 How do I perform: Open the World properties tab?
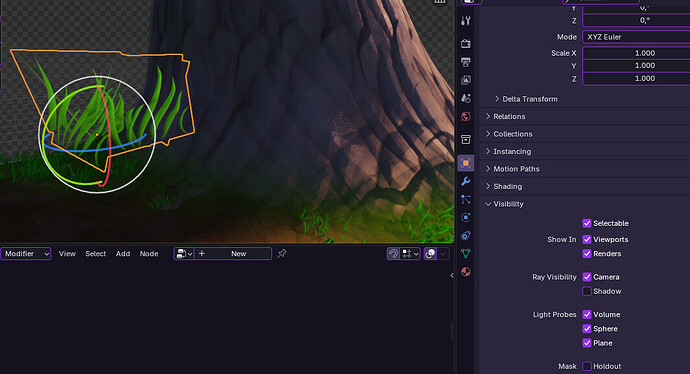coord(466,117)
